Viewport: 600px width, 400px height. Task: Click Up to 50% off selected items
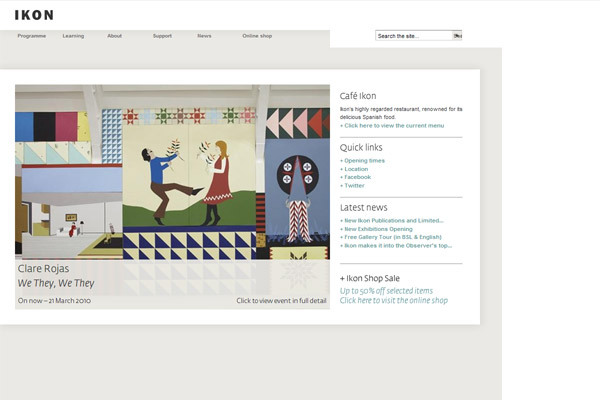coord(386,291)
